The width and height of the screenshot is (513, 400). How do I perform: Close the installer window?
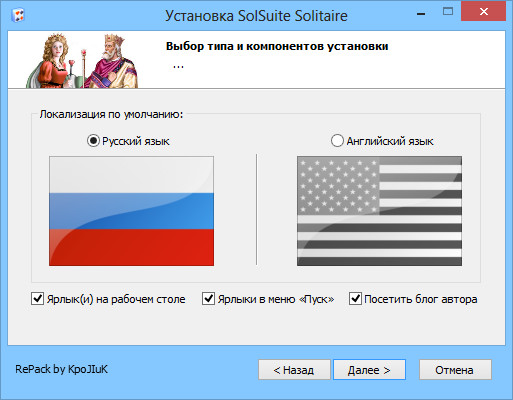tap(483, 12)
